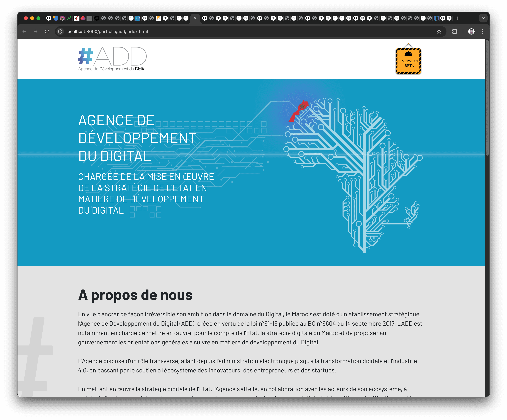Click the 'A propos de nous' heading
This screenshot has width=507, height=420.
[x=135, y=295]
